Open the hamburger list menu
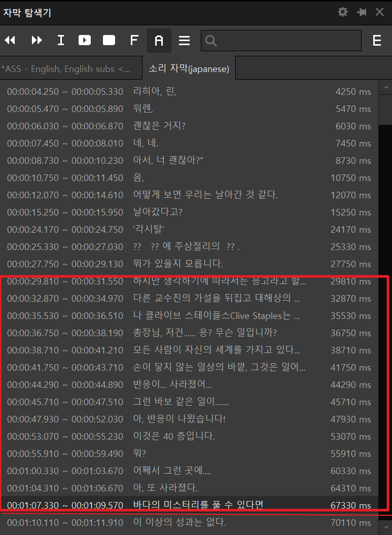 (184, 41)
